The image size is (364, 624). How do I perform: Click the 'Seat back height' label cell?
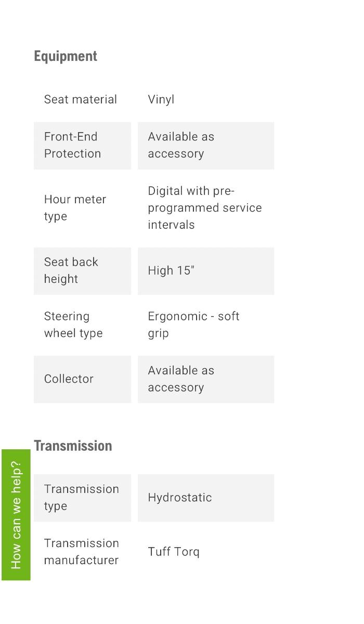click(x=82, y=270)
